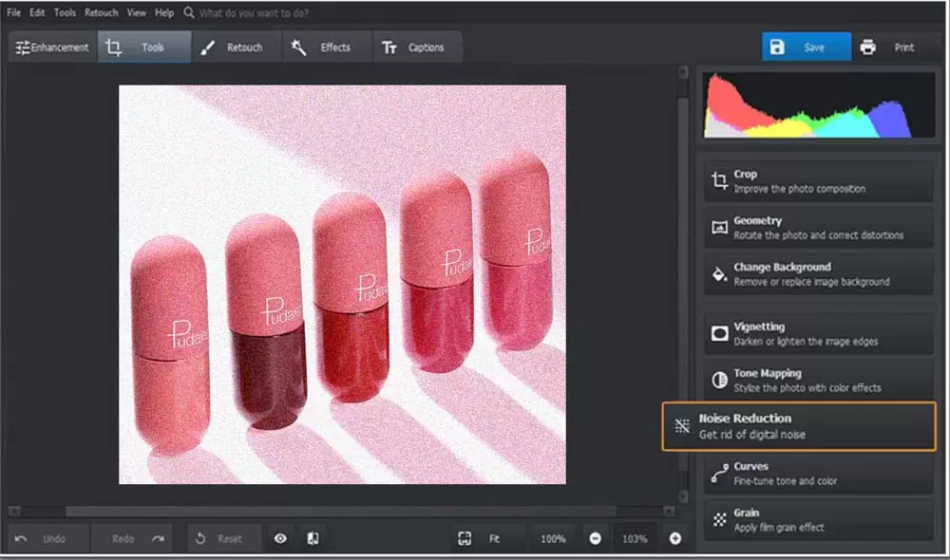Image resolution: width=950 pixels, height=560 pixels.
Task: Click the vertical scrollbar down arrow
Action: pyautogui.click(x=683, y=496)
